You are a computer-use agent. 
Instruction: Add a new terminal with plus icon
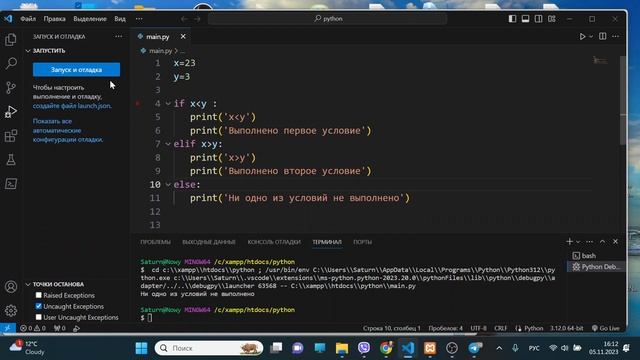[569, 242]
